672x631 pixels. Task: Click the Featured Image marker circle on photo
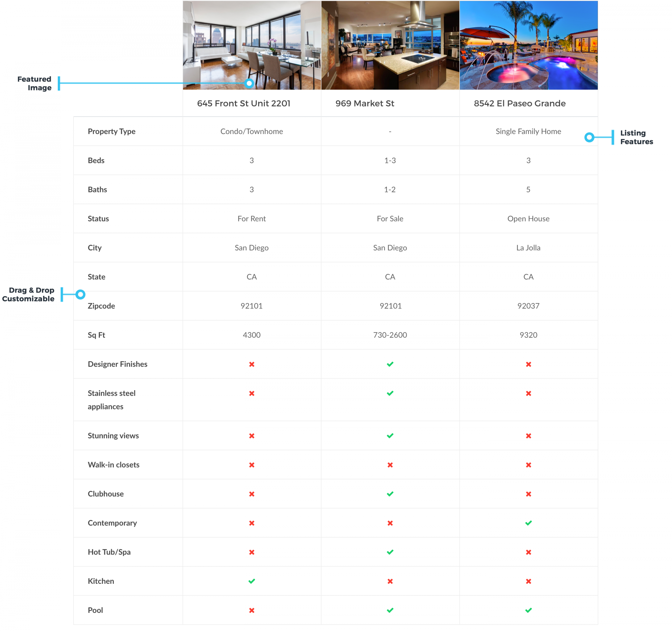click(249, 83)
